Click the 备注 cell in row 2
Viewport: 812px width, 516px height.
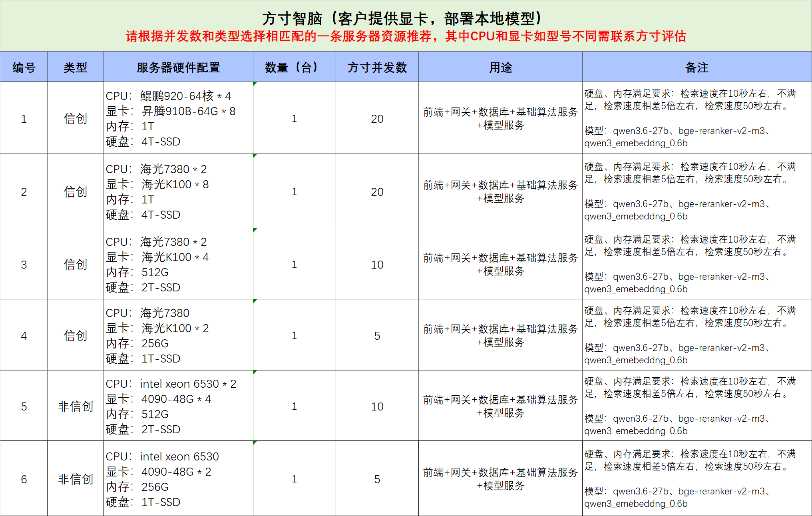point(697,191)
